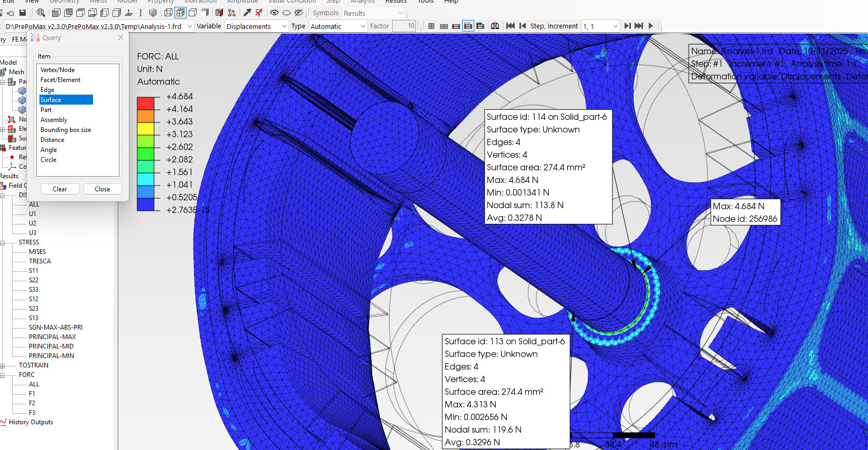Image resolution: width=868 pixels, height=450 pixels.
Task: Open the section view cut icon
Action: click(219, 13)
